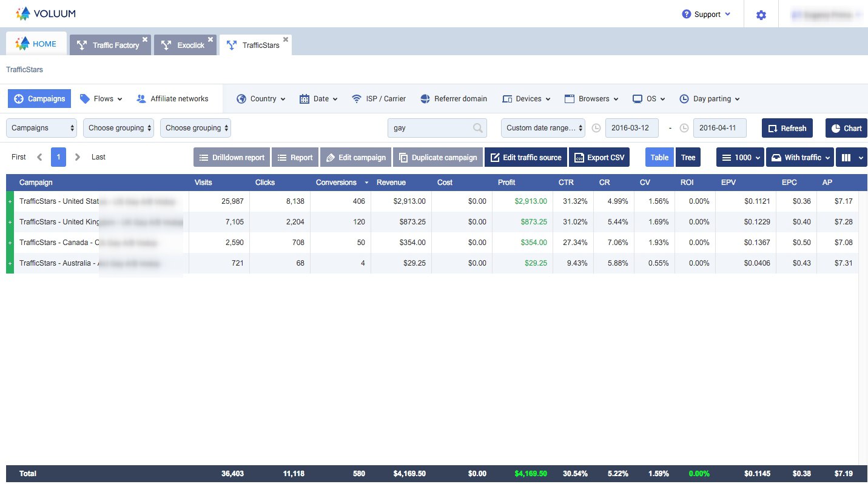Switch to Tree view

click(688, 157)
